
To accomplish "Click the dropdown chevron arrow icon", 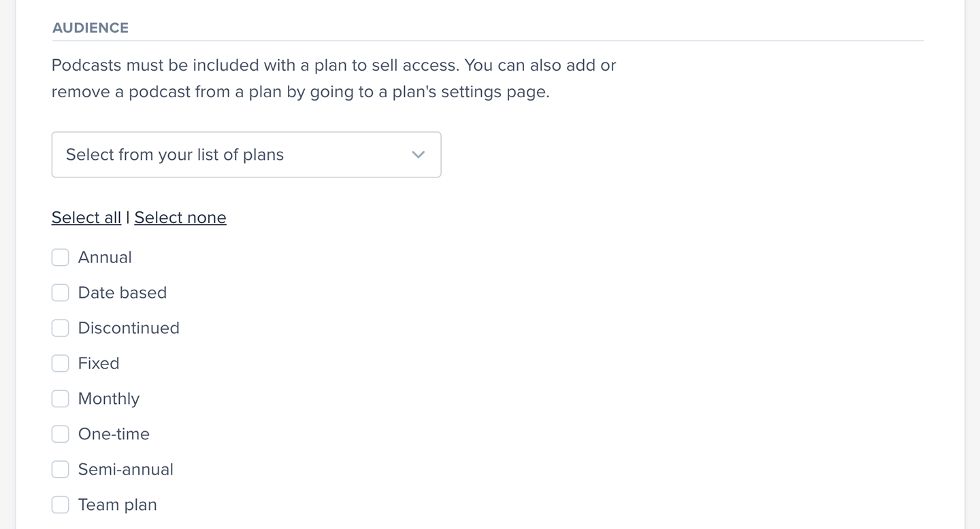I will coord(418,155).
